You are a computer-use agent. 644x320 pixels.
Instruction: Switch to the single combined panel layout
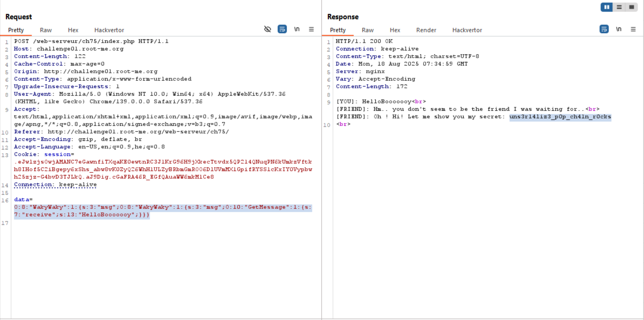(631, 7)
